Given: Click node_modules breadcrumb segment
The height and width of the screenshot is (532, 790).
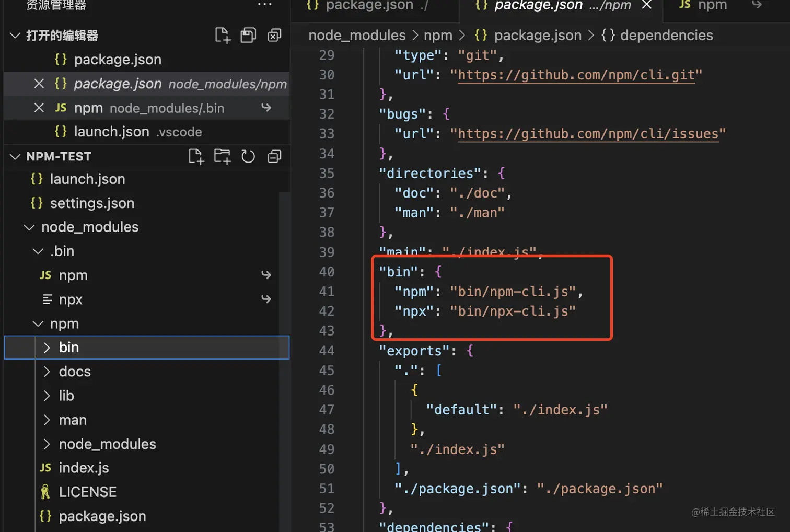Looking at the screenshot, I should click(357, 35).
